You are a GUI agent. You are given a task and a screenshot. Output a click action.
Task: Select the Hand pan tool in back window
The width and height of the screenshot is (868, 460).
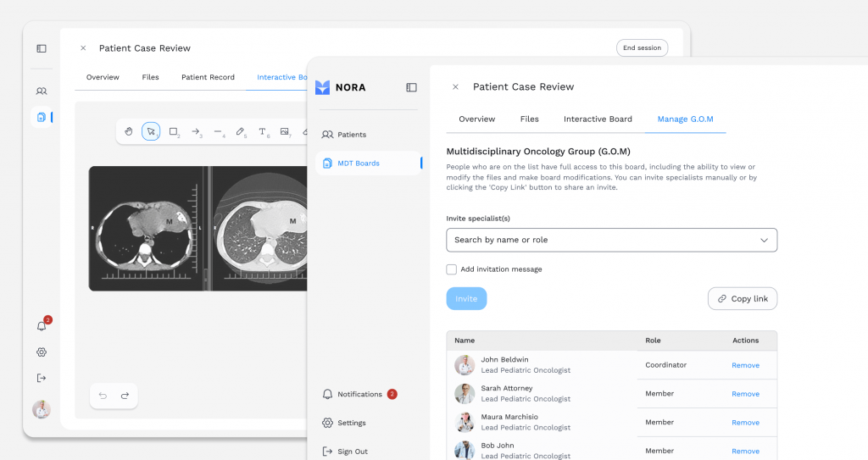coord(129,131)
